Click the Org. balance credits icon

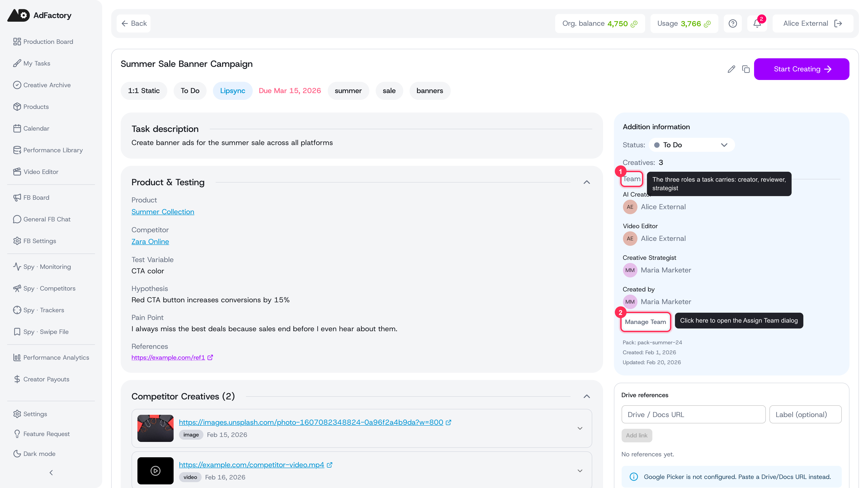click(634, 23)
